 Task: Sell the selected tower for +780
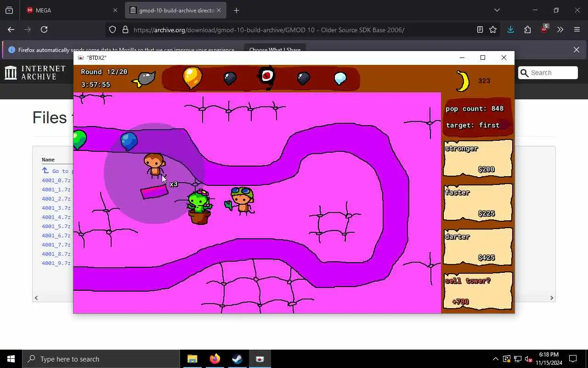point(478,291)
